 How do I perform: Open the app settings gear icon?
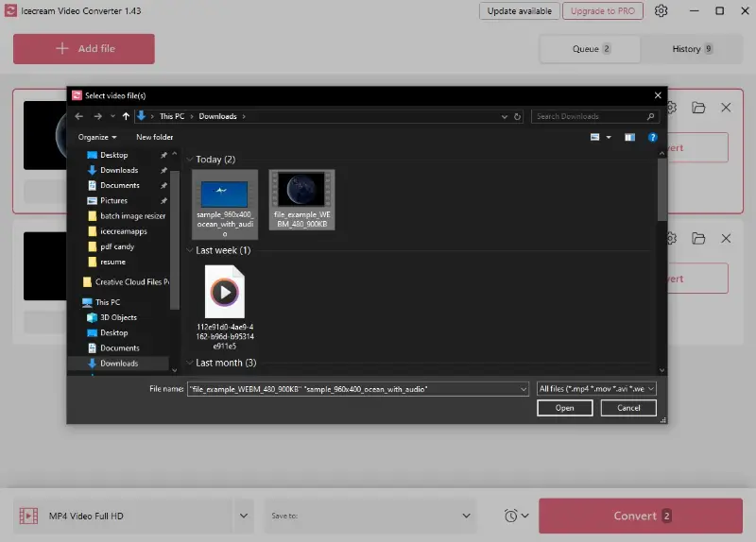(x=661, y=10)
